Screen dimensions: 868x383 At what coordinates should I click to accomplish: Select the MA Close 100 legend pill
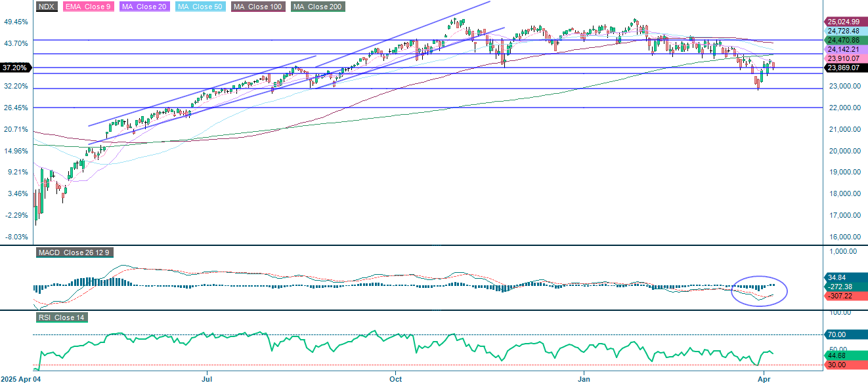pyautogui.click(x=257, y=7)
